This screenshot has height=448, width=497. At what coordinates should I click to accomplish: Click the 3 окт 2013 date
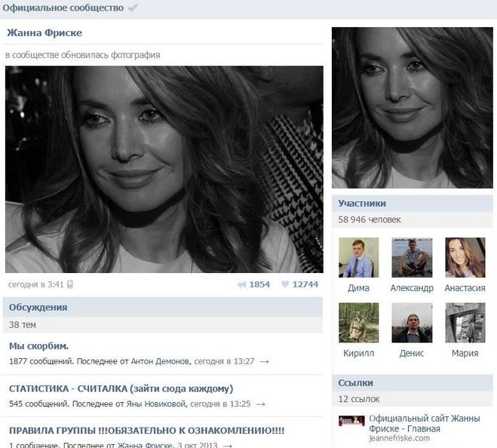tap(198, 445)
